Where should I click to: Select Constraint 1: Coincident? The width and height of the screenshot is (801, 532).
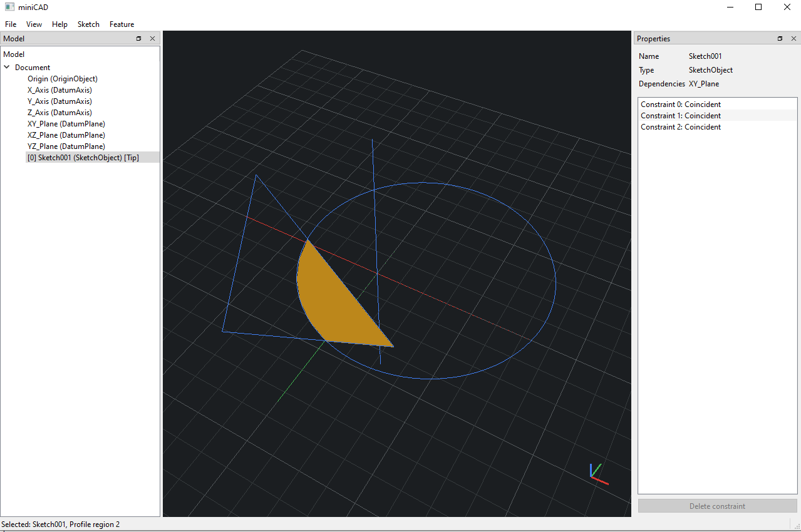pyautogui.click(x=718, y=116)
